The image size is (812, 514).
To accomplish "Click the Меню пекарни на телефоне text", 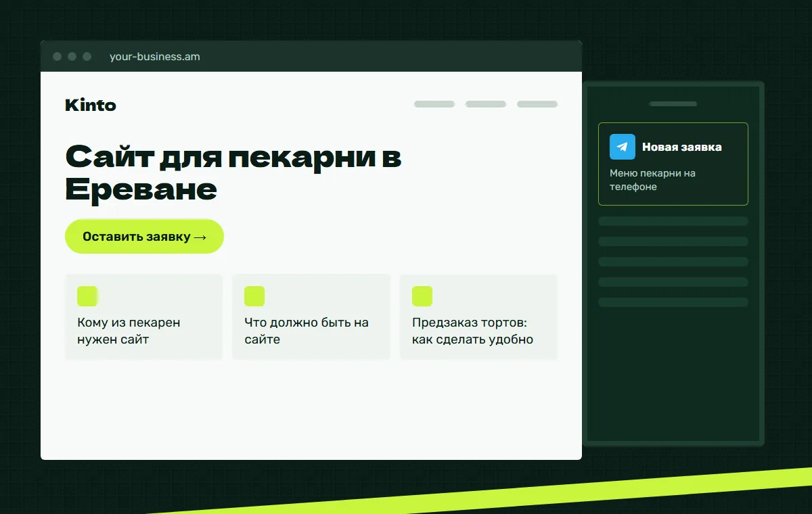I will point(652,180).
